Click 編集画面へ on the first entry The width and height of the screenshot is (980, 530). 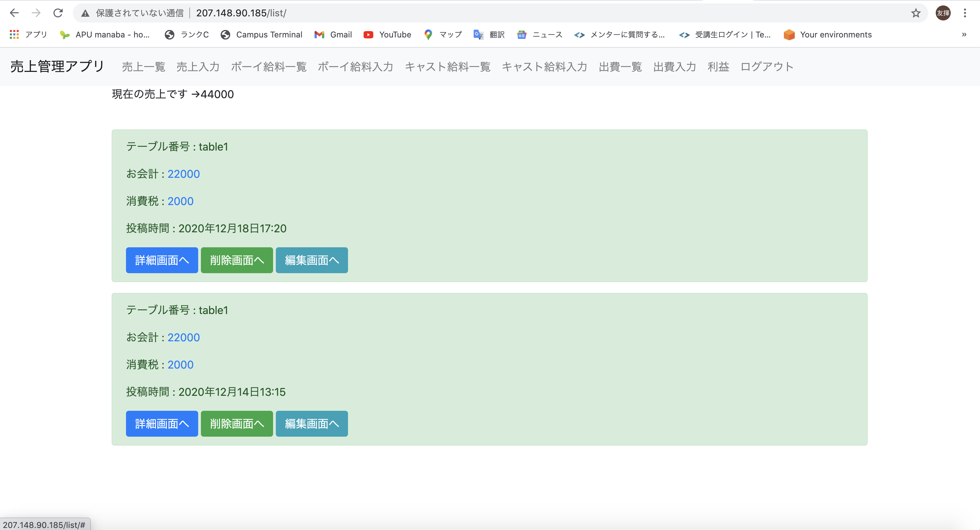(x=312, y=260)
